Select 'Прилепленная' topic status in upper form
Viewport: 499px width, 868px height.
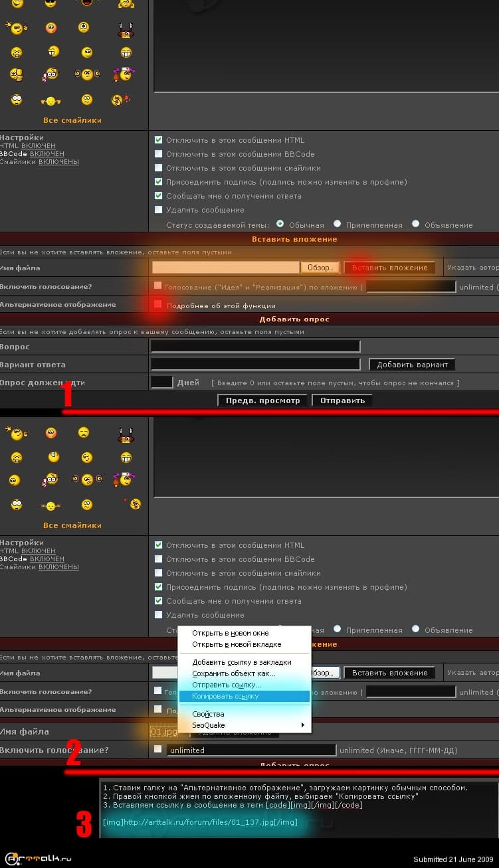click(338, 224)
